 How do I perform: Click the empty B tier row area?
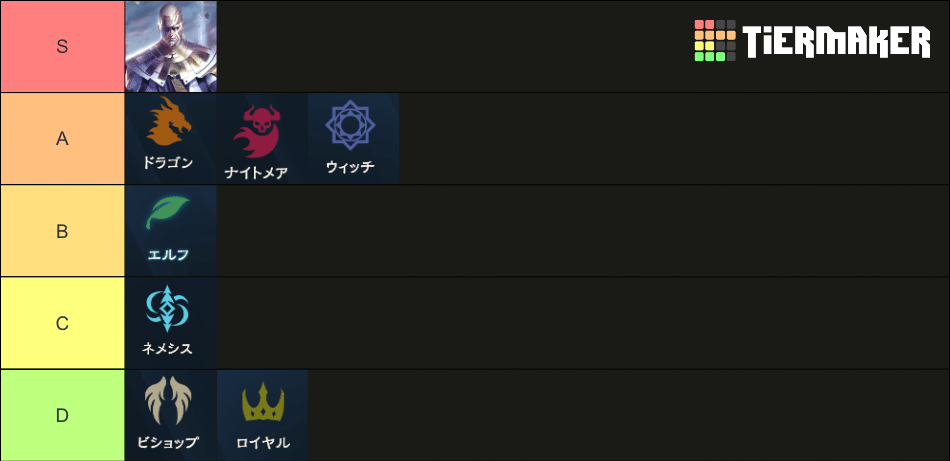(580, 230)
